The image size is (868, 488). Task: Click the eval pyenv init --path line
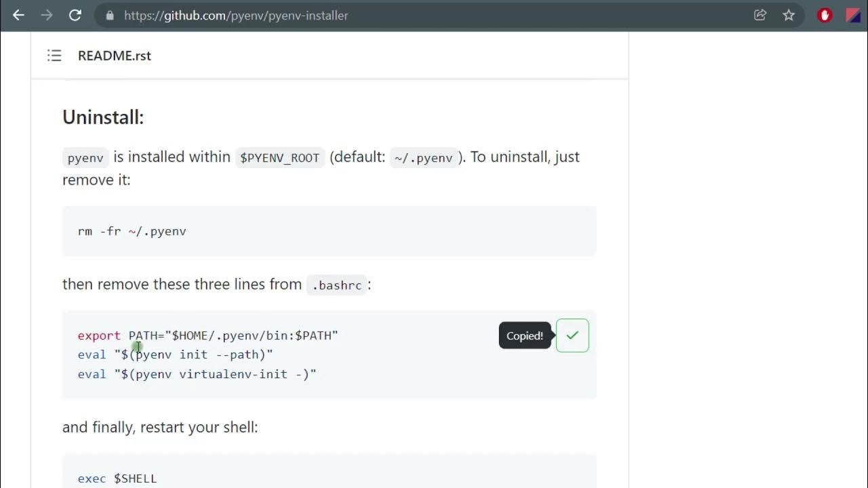(x=176, y=354)
